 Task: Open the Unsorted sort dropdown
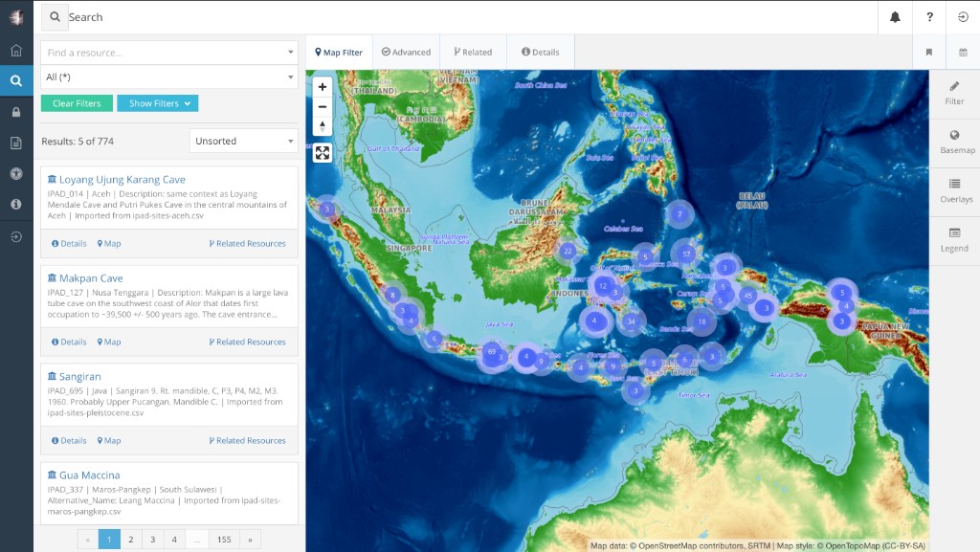click(x=244, y=142)
